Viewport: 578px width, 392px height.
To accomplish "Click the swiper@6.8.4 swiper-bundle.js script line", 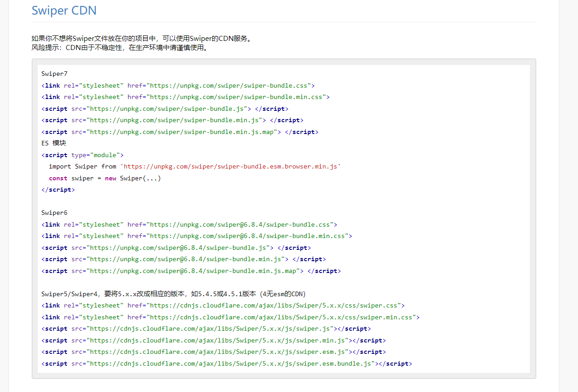I will click(x=176, y=248).
